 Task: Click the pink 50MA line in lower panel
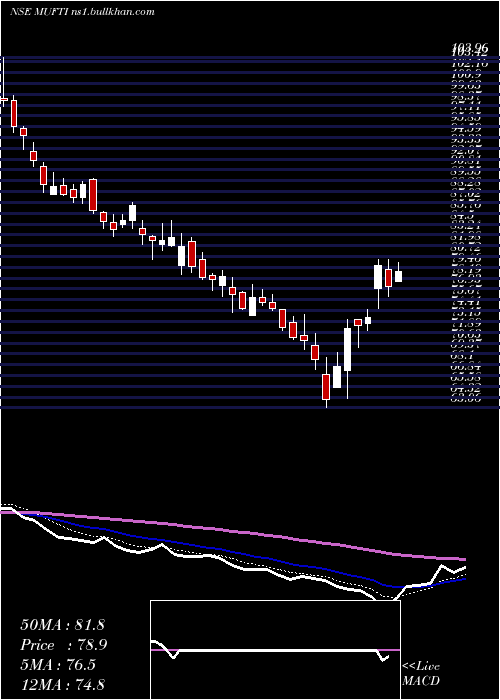[232, 531]
